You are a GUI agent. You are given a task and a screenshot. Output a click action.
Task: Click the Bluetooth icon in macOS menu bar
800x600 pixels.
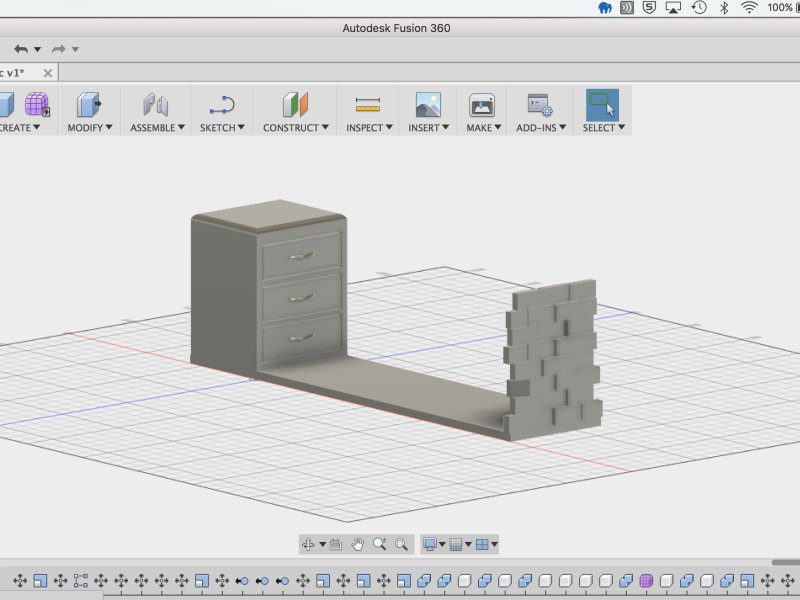[x=724, y=7]
